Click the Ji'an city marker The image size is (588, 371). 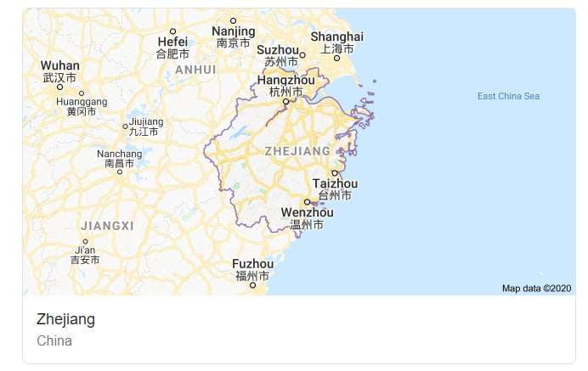(86, 242)
